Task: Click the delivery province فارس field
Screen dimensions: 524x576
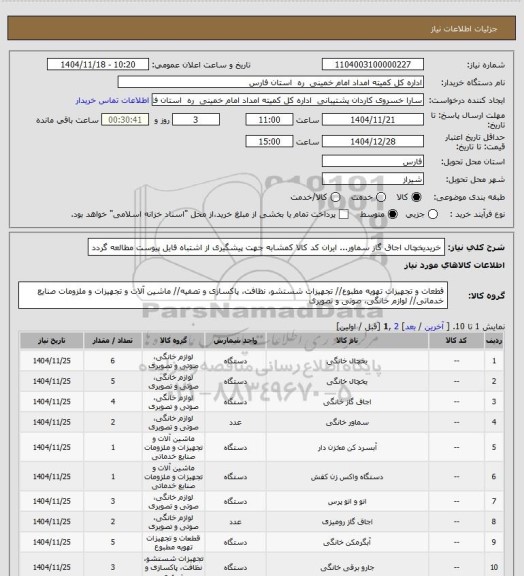Action: (x=373, y=161)
